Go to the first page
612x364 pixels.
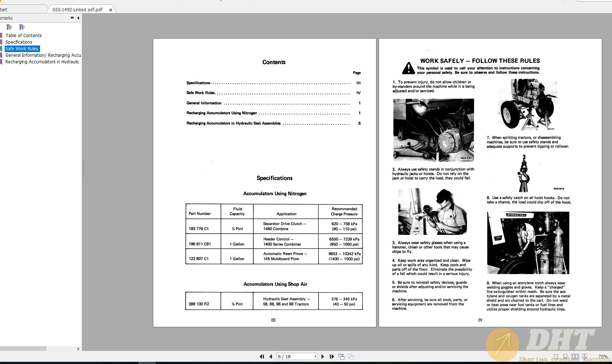click(262, 357)
